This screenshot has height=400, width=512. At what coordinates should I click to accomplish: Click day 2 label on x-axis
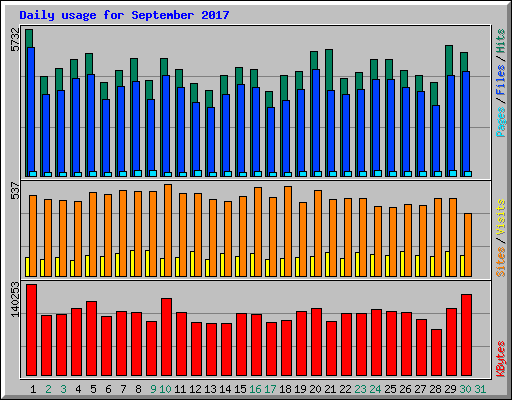pos(48,389)
